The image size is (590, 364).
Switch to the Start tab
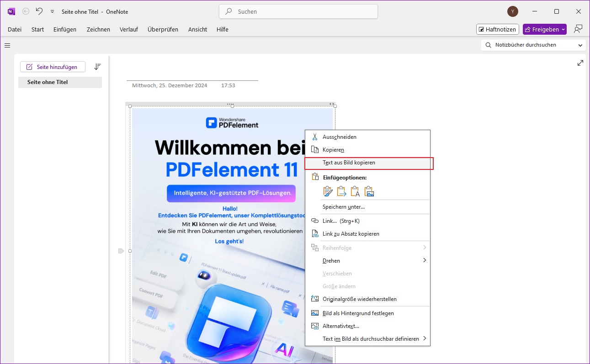pos(37,29)
